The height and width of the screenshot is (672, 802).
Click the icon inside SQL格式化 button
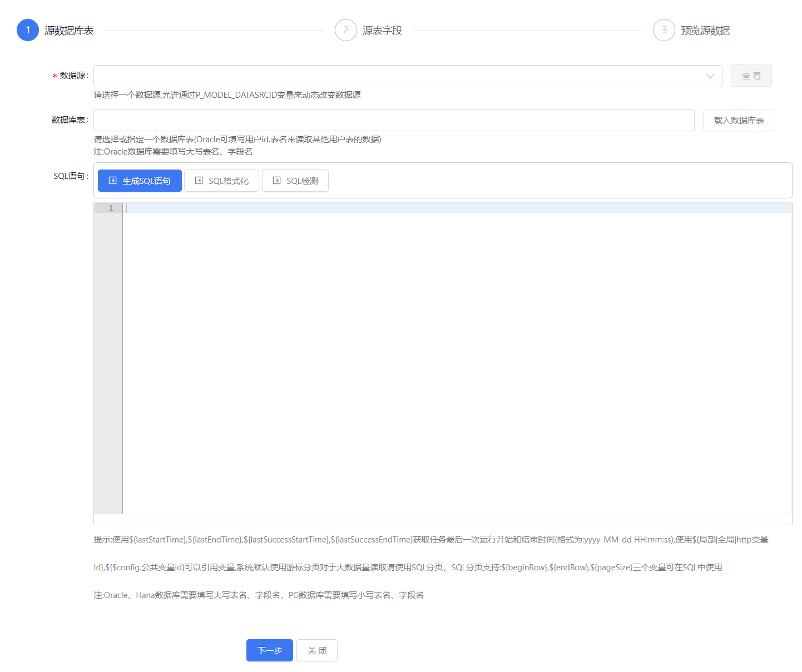(x=199, y=181)
